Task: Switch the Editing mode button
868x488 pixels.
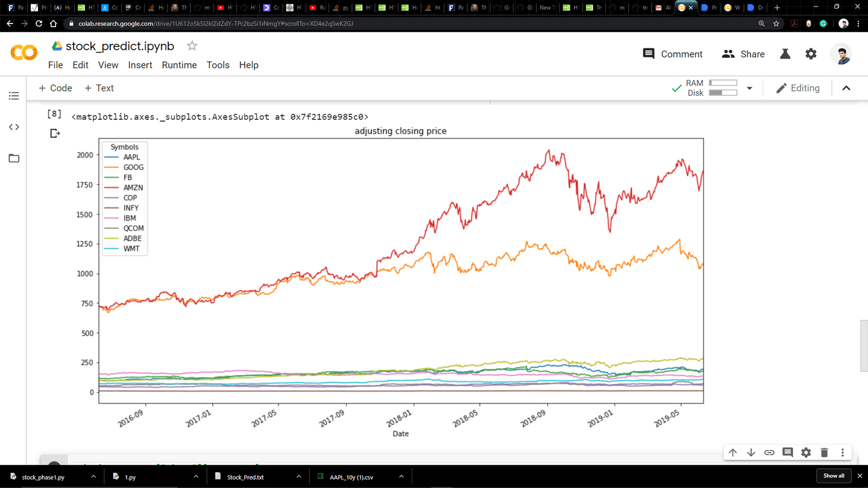Action: 797,88
